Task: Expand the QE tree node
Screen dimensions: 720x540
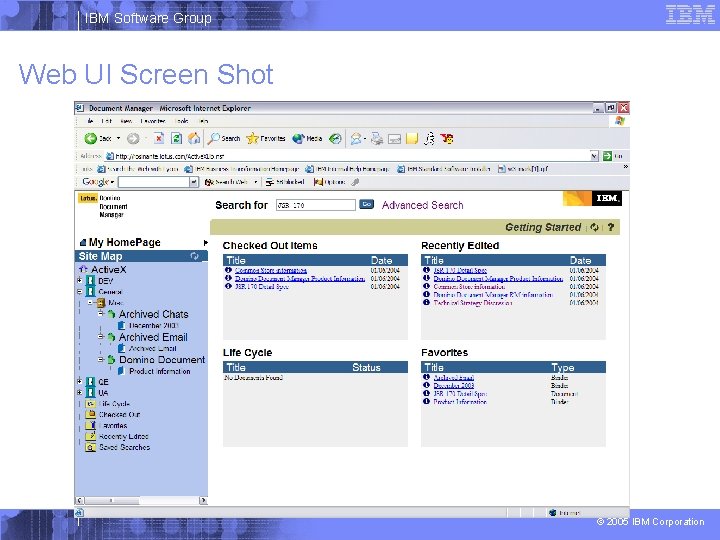Action: [79, 381]
